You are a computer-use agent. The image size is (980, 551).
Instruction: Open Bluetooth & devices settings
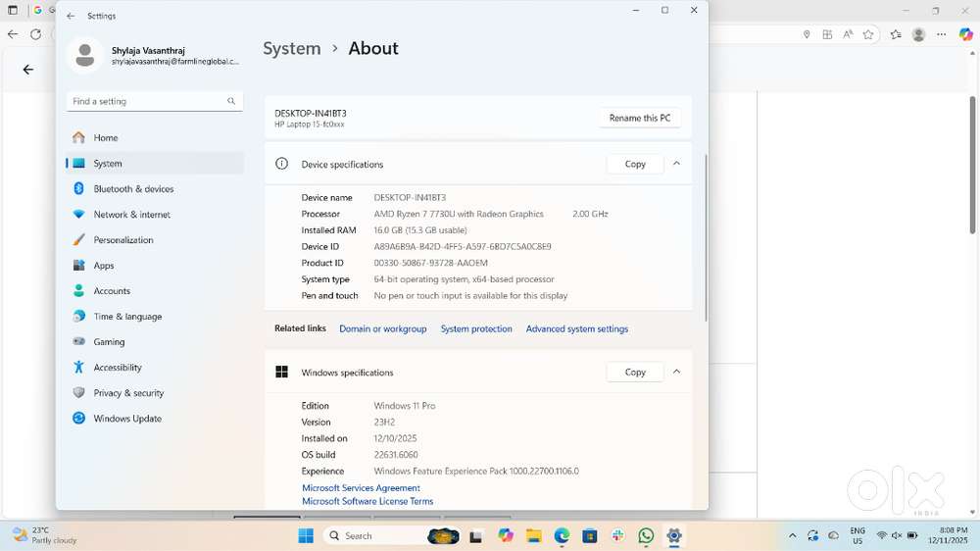(133, 189)
